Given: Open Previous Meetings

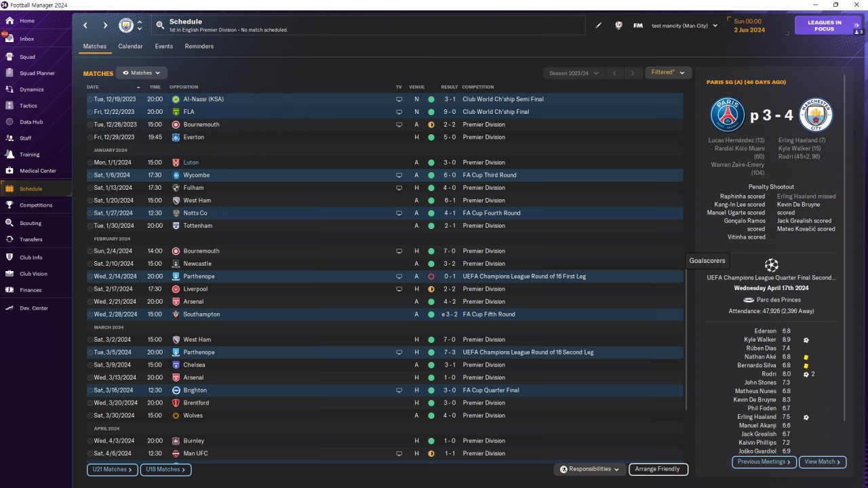Looking at the screenshot, I should [x=764, y=462].
